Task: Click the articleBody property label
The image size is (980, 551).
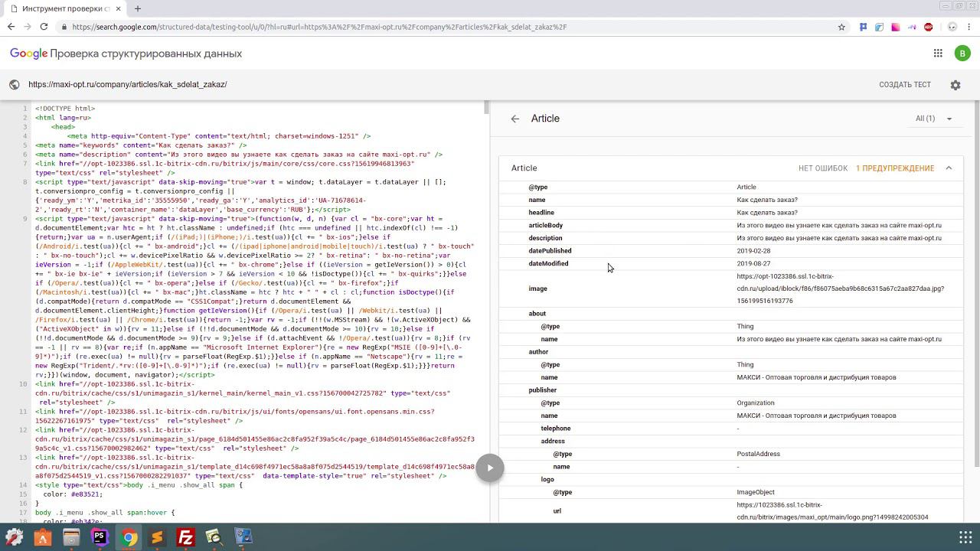Action: [545, 226]
